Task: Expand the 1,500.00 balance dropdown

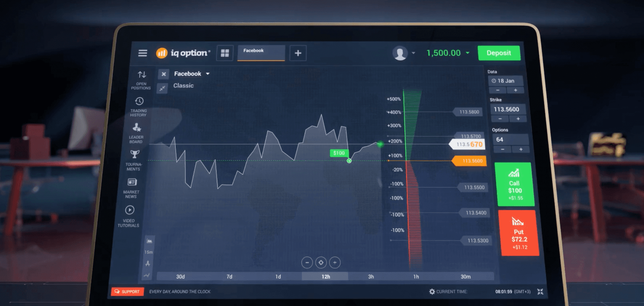Action: [x=468, y=53]
